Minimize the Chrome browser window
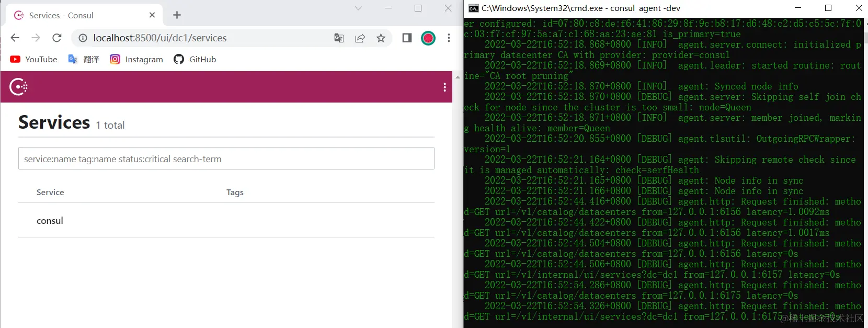868x328 pixels. tap(389, 8)
